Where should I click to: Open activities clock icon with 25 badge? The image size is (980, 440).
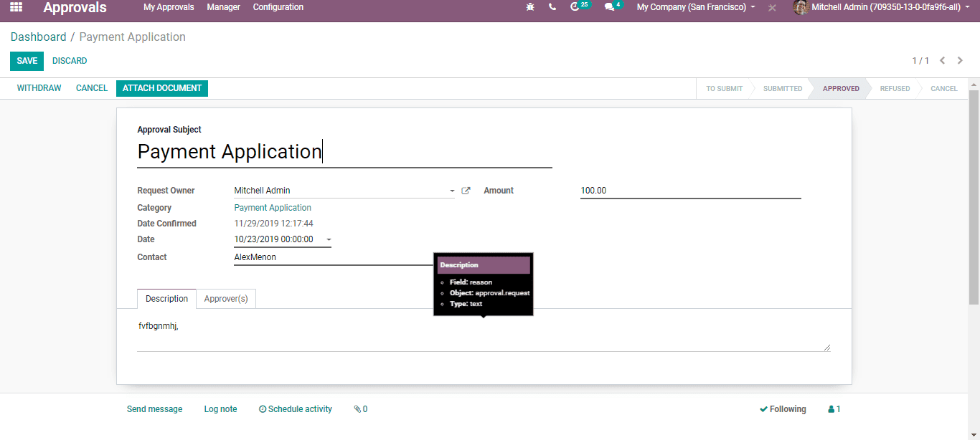579,6
